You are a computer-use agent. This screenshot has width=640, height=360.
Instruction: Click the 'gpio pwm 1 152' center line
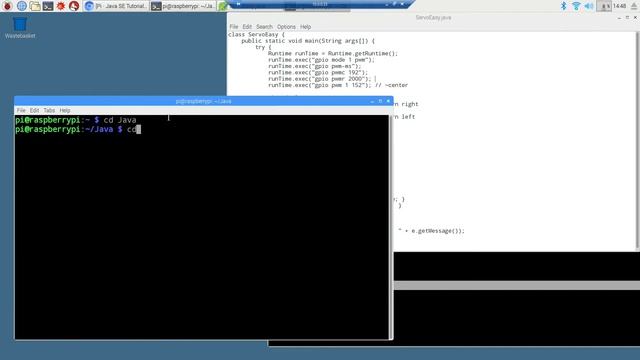pyautogui.click(x=338, y=85)
